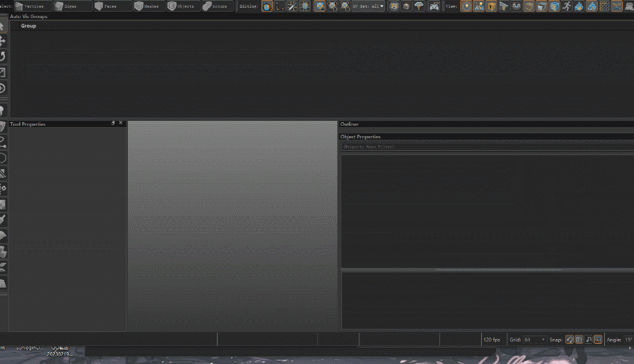This screenshot has width=634, height=364.
Task: Select the arrow Selection tool in left toolbar
Action: tap(2, 26)
